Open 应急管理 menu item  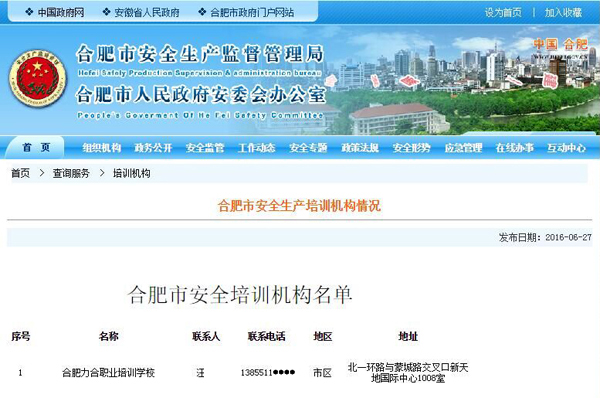463,148
